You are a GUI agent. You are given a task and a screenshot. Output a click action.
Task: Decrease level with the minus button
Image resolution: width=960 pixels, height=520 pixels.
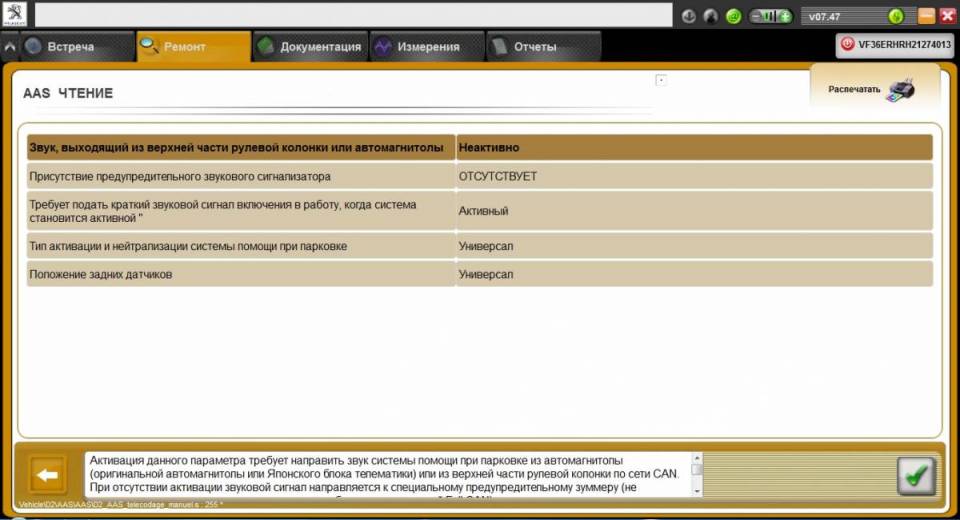[756, 16]
